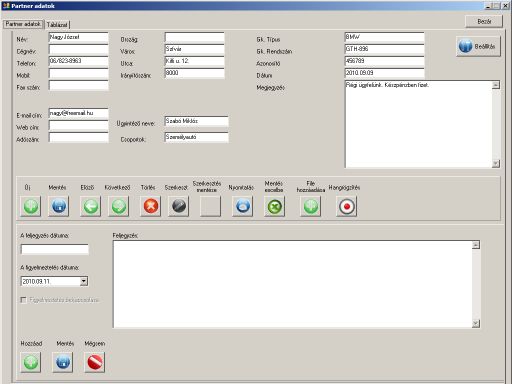The width and height of the screenshot is (512, 384).
Task: Click the Gk. Rendszám field
Action: pyautogui.click(x=384, y=49)
